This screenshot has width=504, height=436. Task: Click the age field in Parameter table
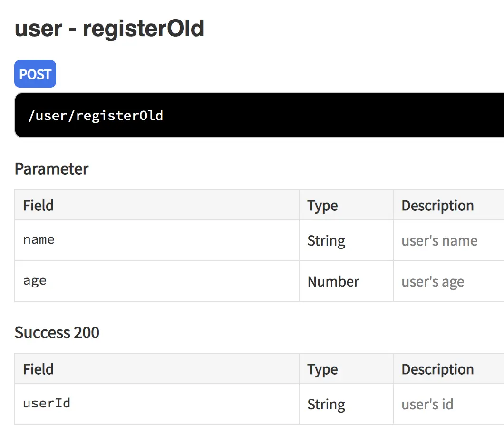tap(35, 281)
